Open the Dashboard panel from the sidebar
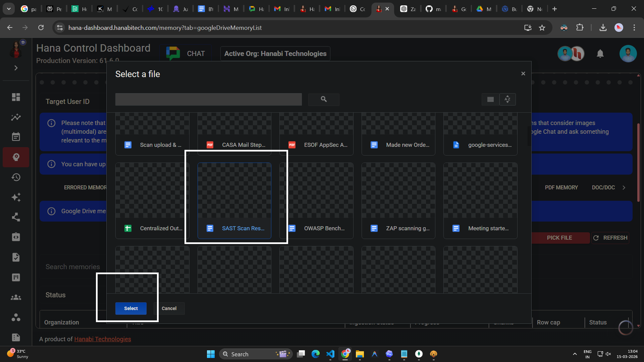The image size is (644, 362). coord(16,97)
